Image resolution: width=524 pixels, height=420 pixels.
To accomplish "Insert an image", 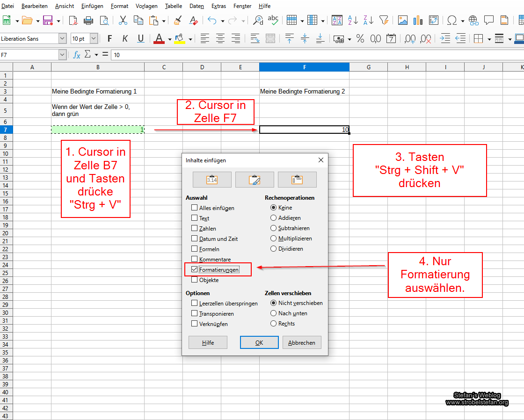I will click(402, 20).
